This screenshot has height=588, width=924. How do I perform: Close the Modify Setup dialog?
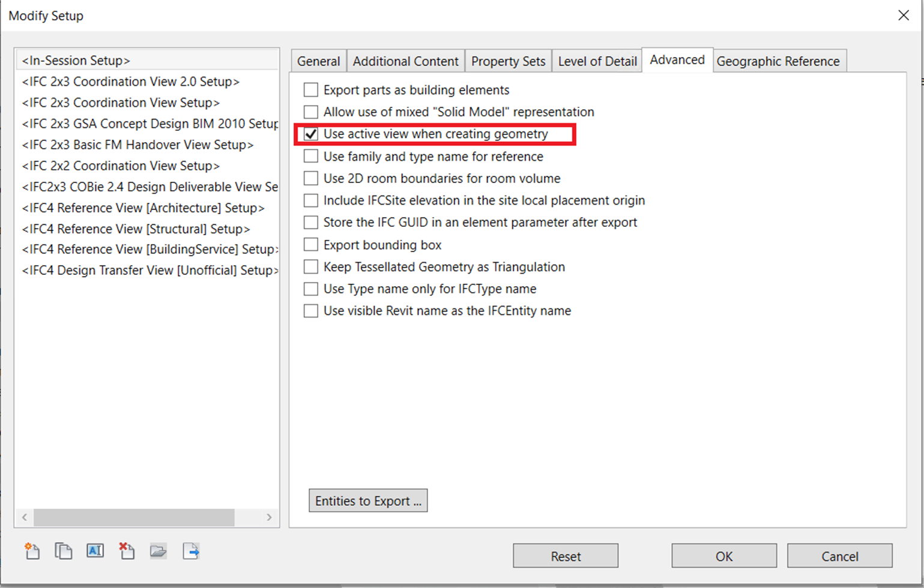[x=903, y=16]
